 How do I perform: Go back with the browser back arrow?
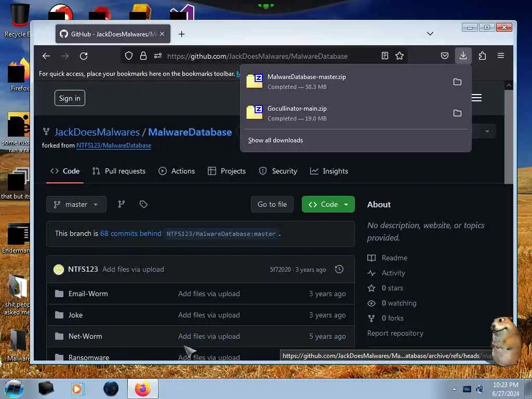coord(46,56)
